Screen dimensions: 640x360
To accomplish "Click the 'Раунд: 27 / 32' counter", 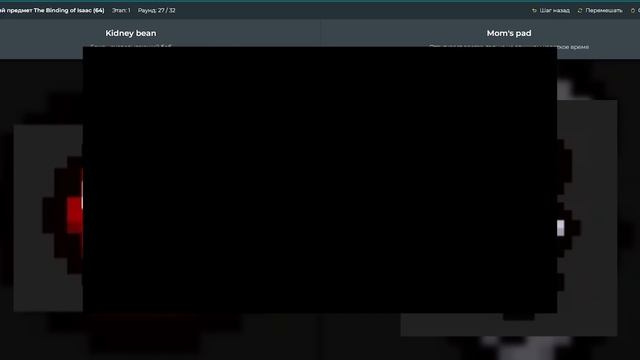I will (156, 11).
